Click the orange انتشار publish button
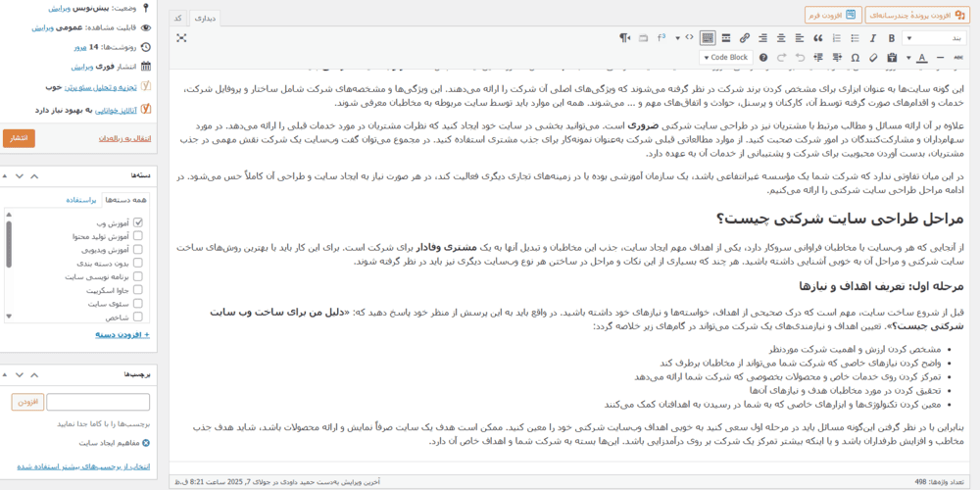This screenshot has height=490, width=980. point(19,138)
